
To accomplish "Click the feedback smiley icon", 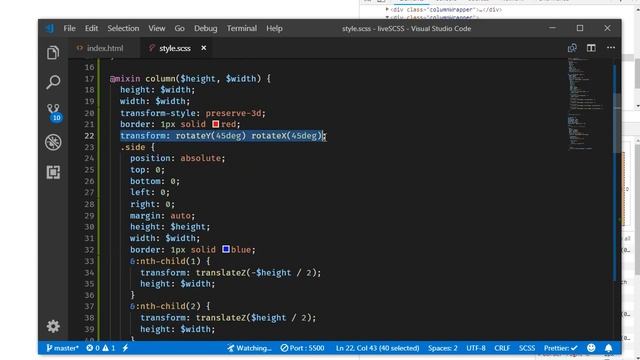I will pyautogui.click(x=591, y=348).
